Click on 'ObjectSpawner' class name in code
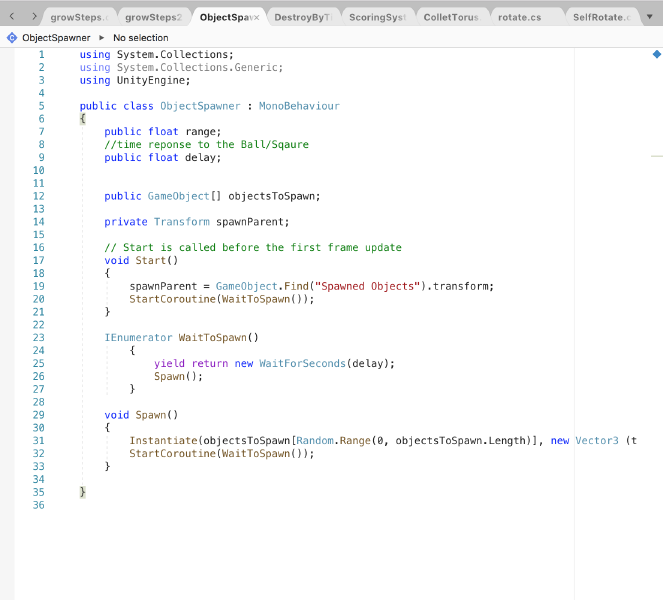This screenshot has height=600, width=663. 200,106
